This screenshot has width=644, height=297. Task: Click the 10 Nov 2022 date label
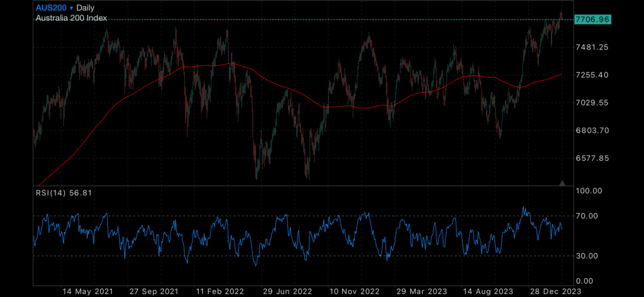(354, 291)
